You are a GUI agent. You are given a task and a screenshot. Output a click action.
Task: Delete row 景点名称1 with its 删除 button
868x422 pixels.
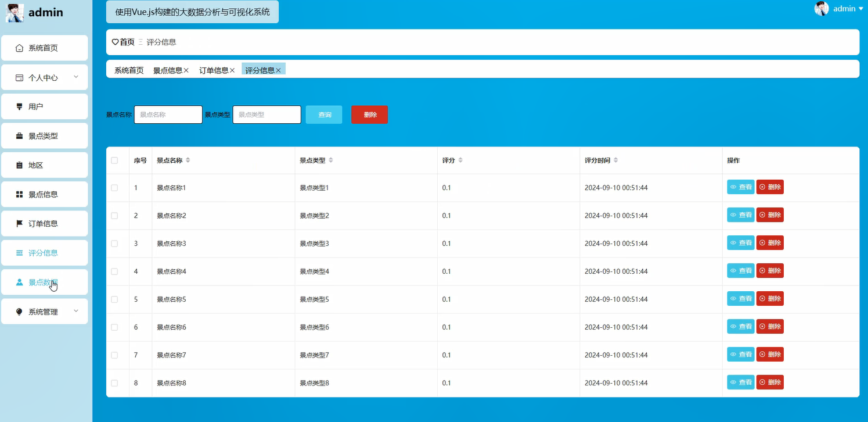click(770, 187)
